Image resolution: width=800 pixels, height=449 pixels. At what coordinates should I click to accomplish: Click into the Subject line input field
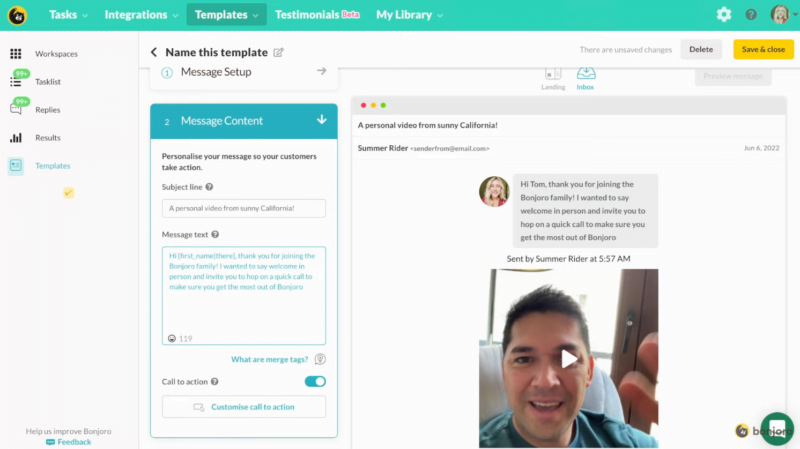pyautogui.click(x=244, y=208)
